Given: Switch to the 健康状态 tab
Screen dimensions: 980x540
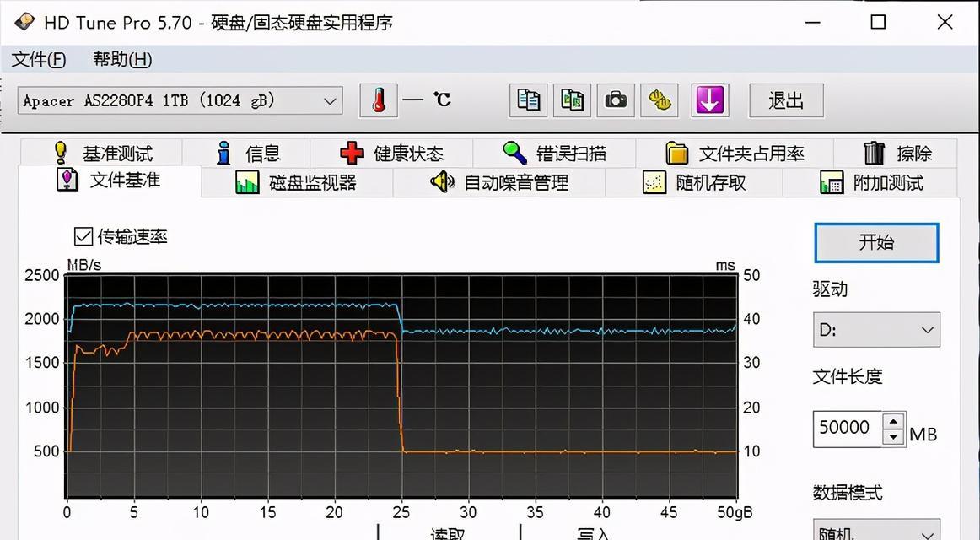Looking at the screenshot, I should coord(391,153).
